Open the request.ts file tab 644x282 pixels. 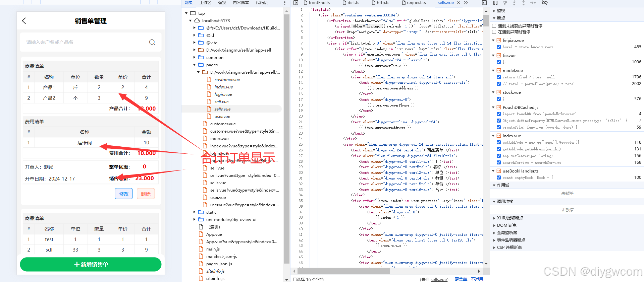(414, 3)
